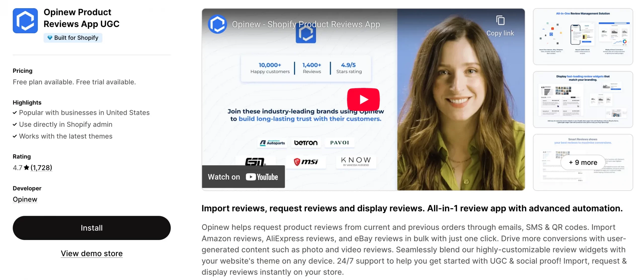Click the Pricing heading text
The height and width of the screenshot is (280, 644).
coord(23,71)
